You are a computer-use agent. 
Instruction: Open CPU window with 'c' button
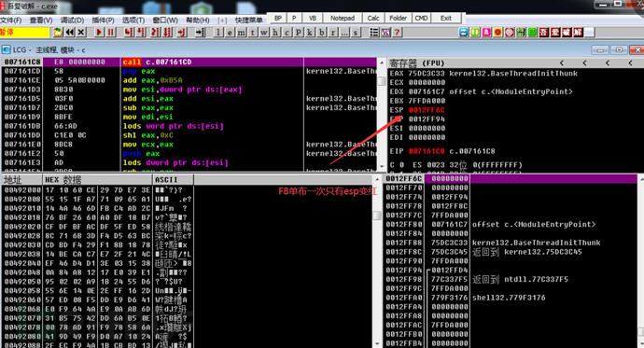[x=287, y=32]
